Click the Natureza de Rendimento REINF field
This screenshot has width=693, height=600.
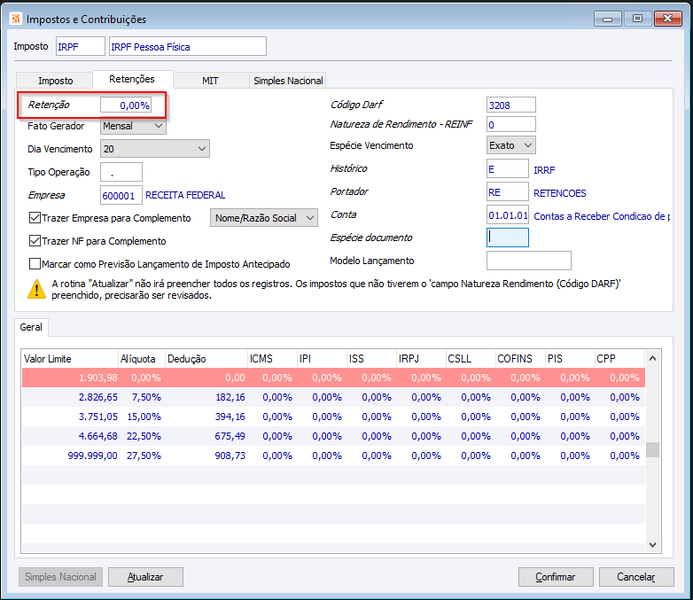tap(511, 125)
